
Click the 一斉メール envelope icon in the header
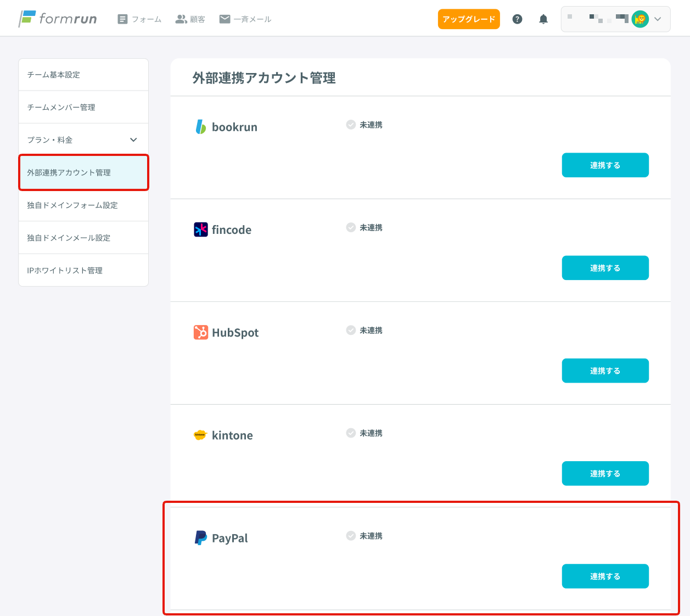225,19
